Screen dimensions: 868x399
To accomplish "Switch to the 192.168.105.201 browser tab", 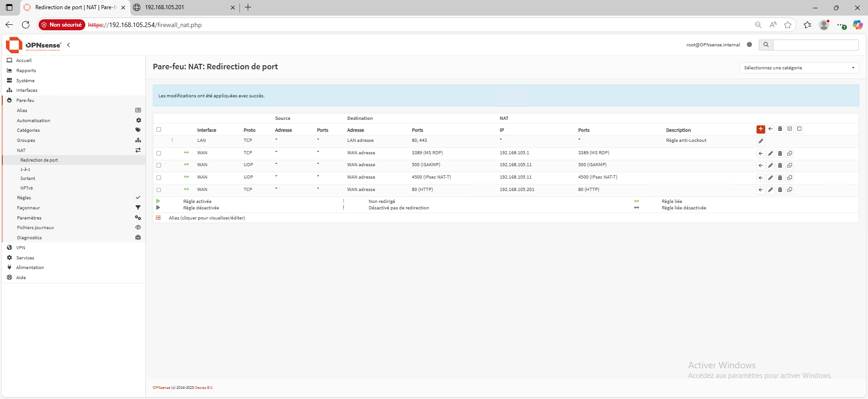I will pos(184,7).
